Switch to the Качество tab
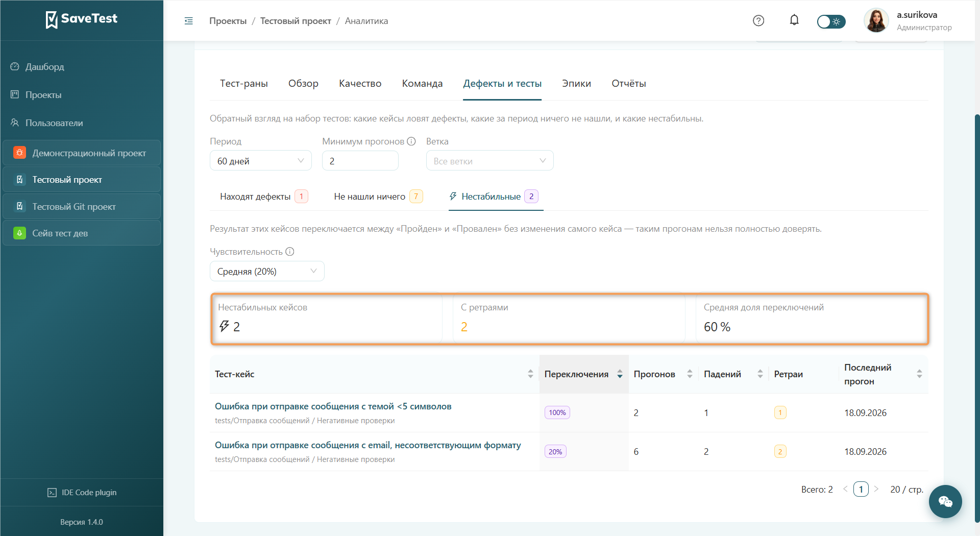 (360, 84)
